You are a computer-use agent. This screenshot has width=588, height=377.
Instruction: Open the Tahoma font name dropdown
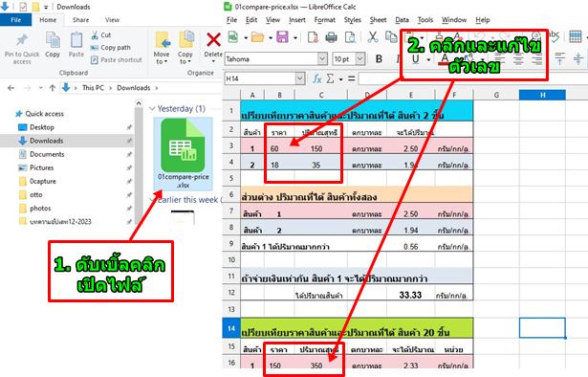(322, 59)
